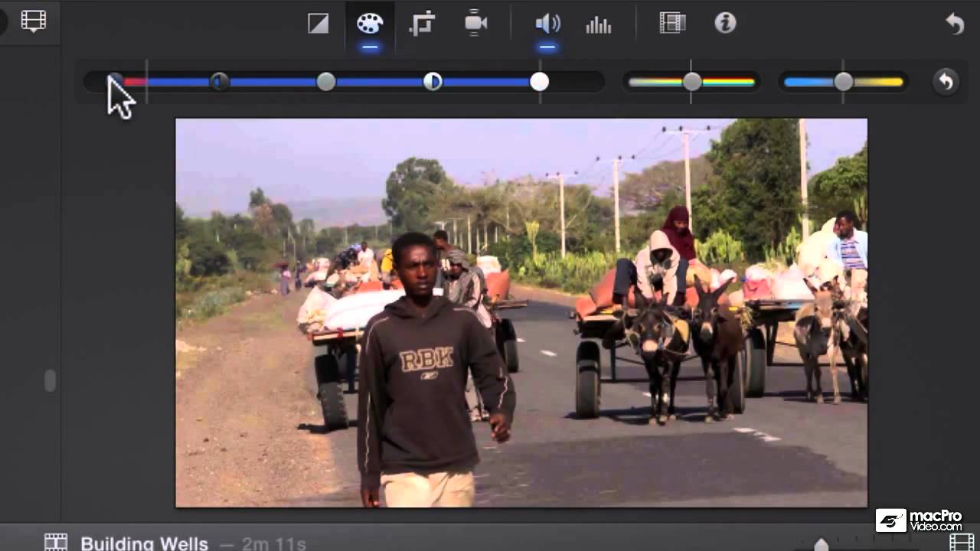Open Noise Reduction and Equalizer tool
The height and width of the screenshot is (551, 980).
point(599,24)
